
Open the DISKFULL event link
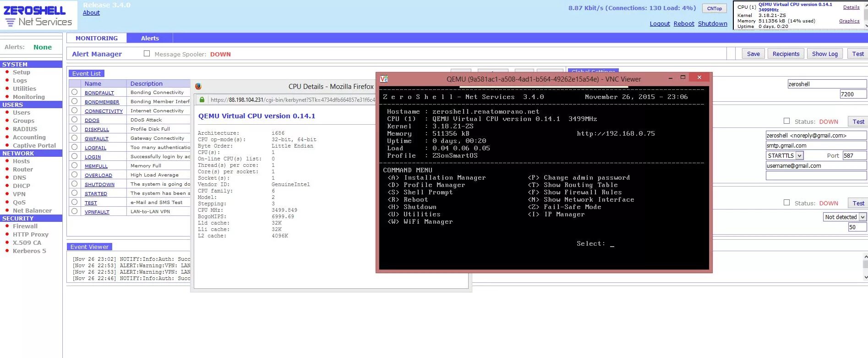click(97, 129)
